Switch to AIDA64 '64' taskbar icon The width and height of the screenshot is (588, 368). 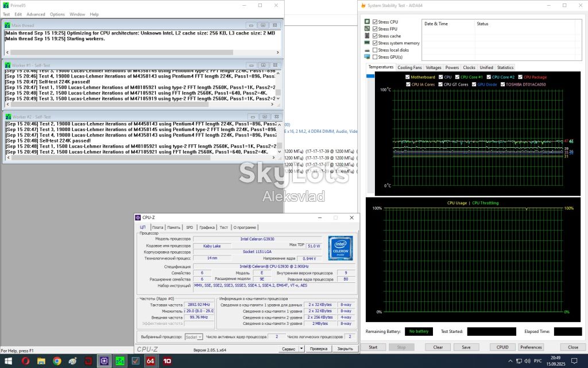(x=150, y=361)
